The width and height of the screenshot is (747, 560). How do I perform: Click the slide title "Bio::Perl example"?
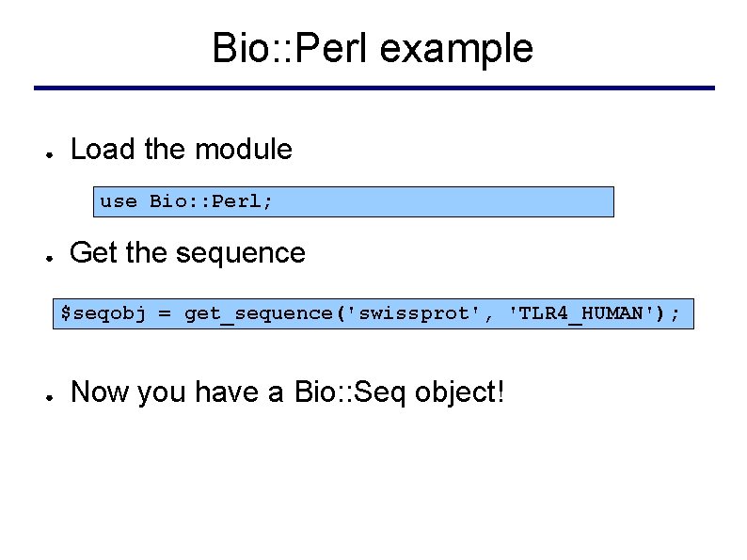[373, 48]
